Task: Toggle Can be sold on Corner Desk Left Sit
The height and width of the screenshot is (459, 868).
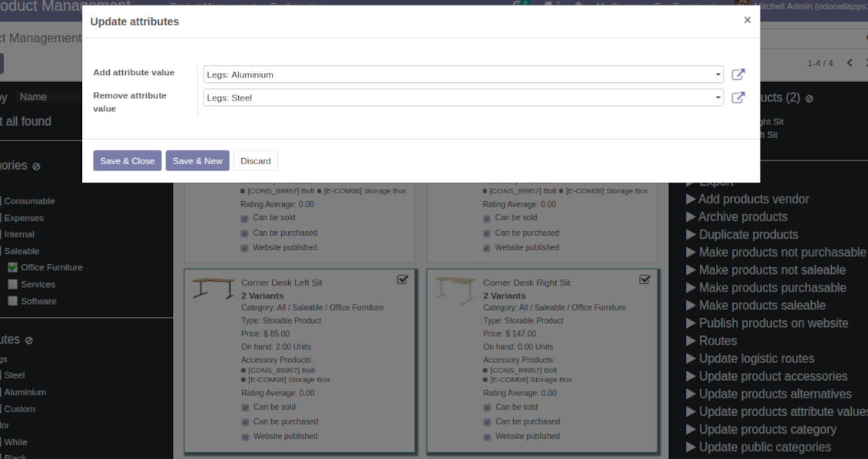Action: click(245, 408)
